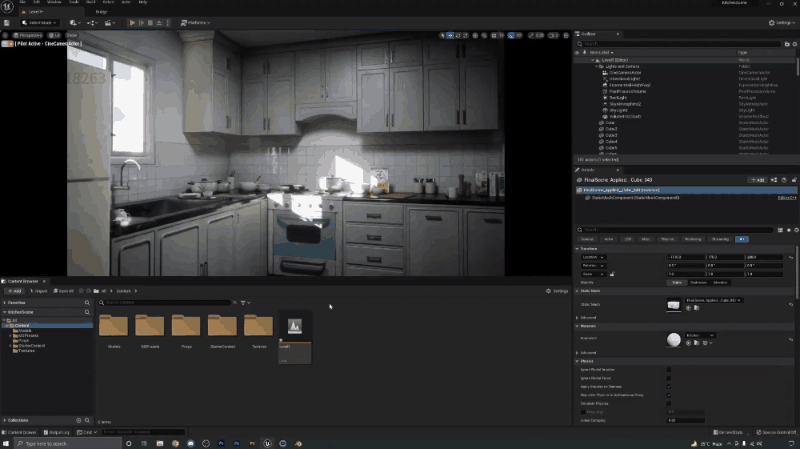Click the add collection plus icon

tap(78, 421)
